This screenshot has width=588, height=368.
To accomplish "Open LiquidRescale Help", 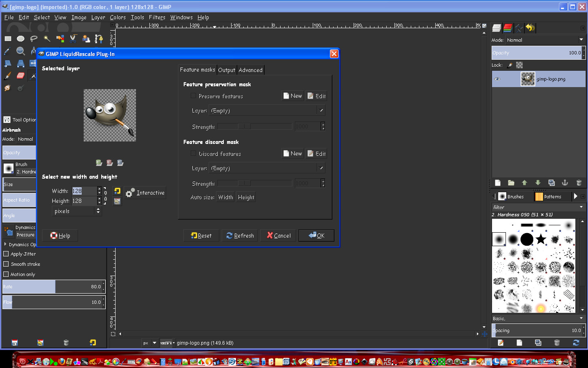I will click(60, 236).
